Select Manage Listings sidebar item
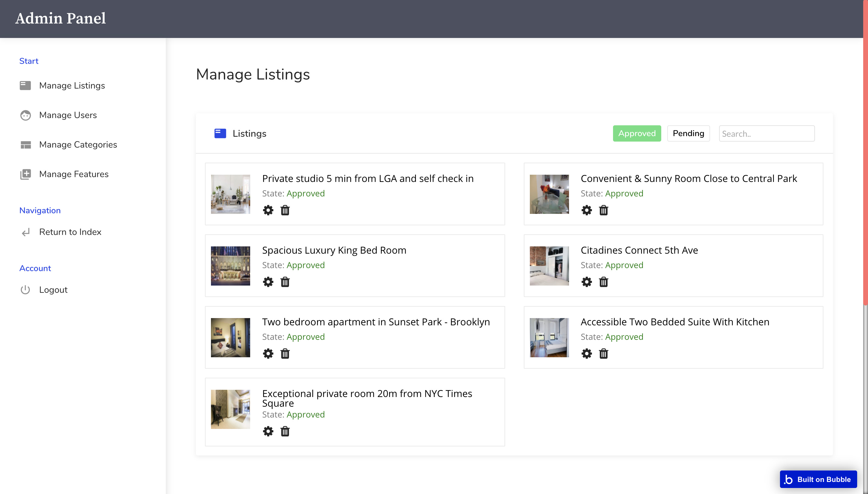This screenshot has width=868, height=494. pyautogui.click(x=72, y=86)
